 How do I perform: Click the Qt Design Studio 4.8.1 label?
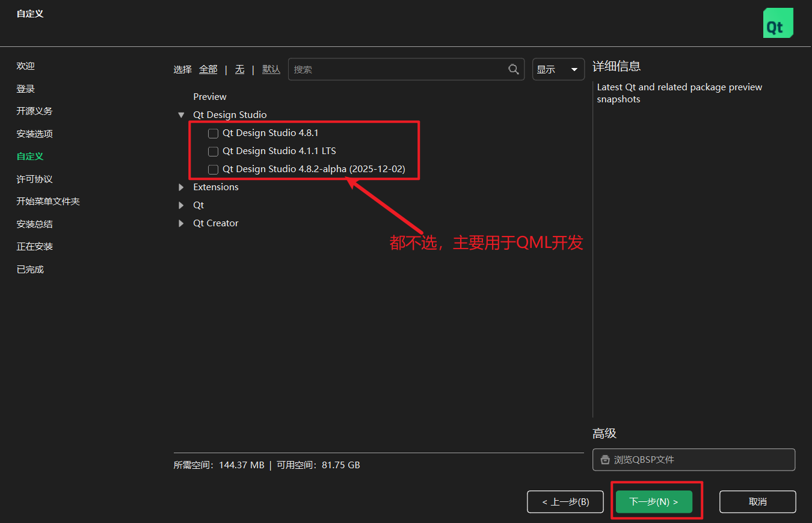[x=270, y=133]
